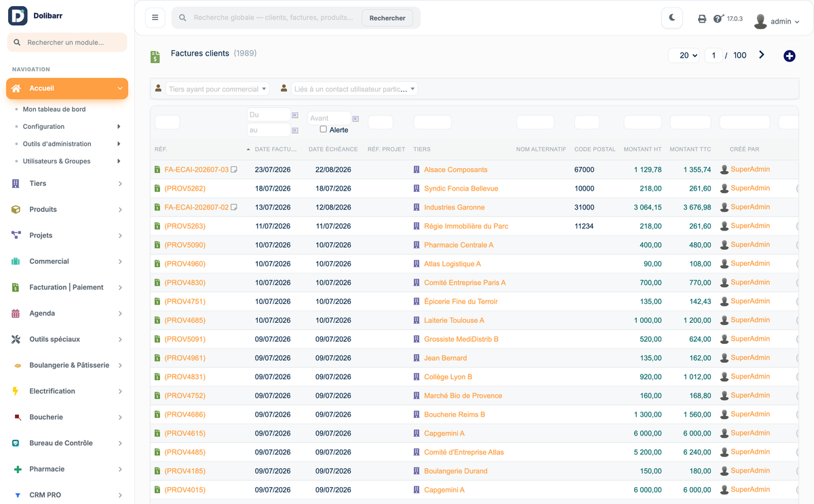This screenshot has width=814, height=504.
Task: Open third party Épicerie Fine du Terroir
Action: [x=461, y=302]
